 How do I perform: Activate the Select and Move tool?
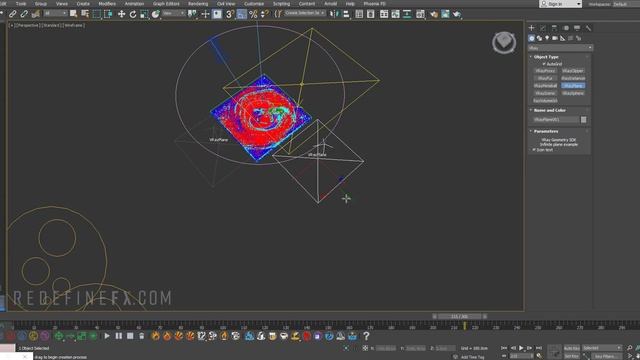(121, 14)
